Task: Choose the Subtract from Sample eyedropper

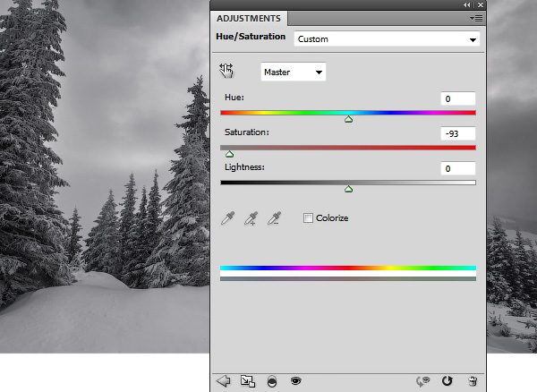Action: [274, 218]
